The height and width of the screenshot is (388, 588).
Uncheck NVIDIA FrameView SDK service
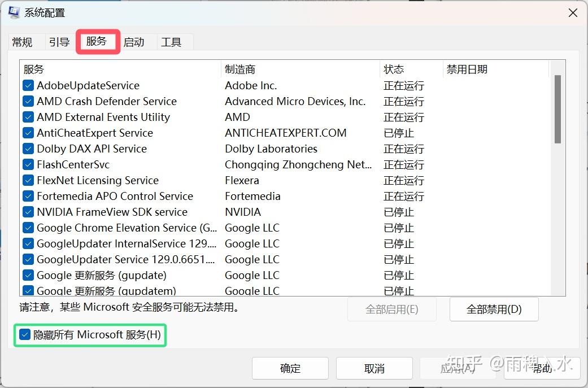click(x=28, y=212)
